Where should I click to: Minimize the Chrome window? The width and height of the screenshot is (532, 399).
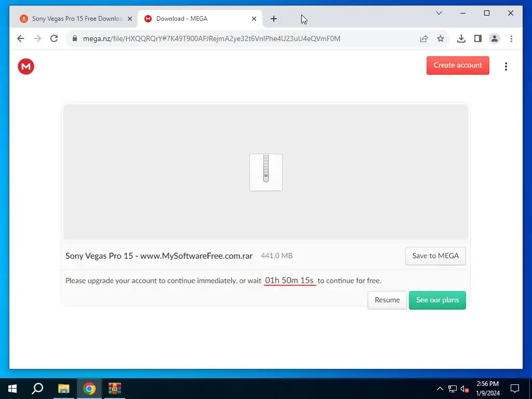click(463, 13)
